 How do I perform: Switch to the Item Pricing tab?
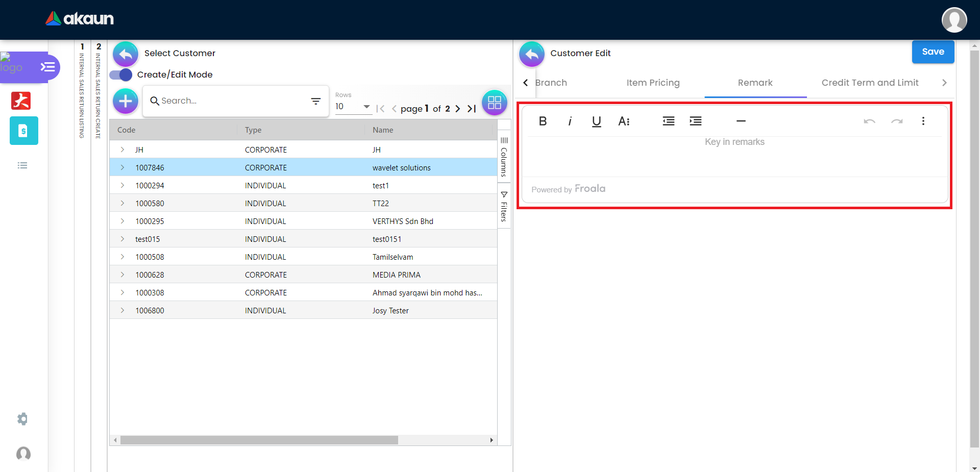(x=653, y=83)
